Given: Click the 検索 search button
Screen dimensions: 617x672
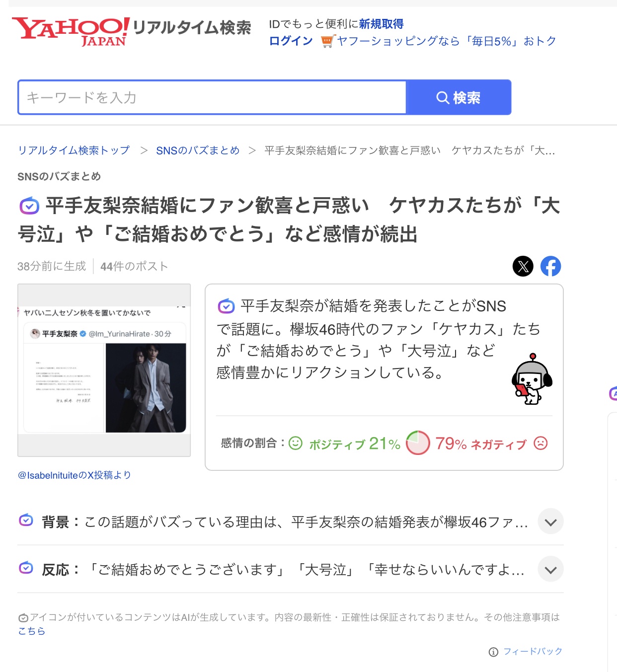Looking at the screenshot, I should (459, 97).
